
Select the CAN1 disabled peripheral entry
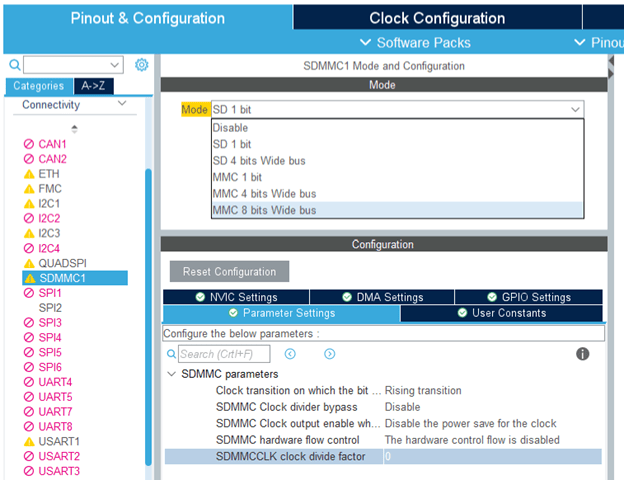52,144
